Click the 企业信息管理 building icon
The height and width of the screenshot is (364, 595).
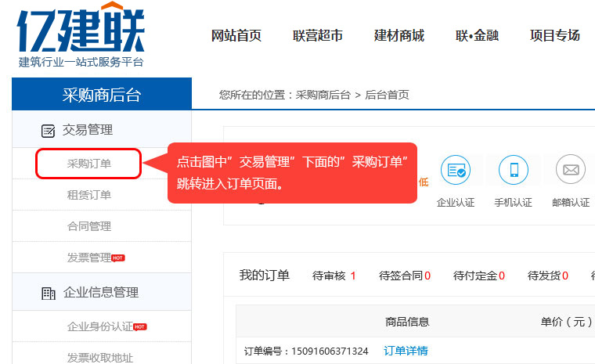(x=48, y=294)
